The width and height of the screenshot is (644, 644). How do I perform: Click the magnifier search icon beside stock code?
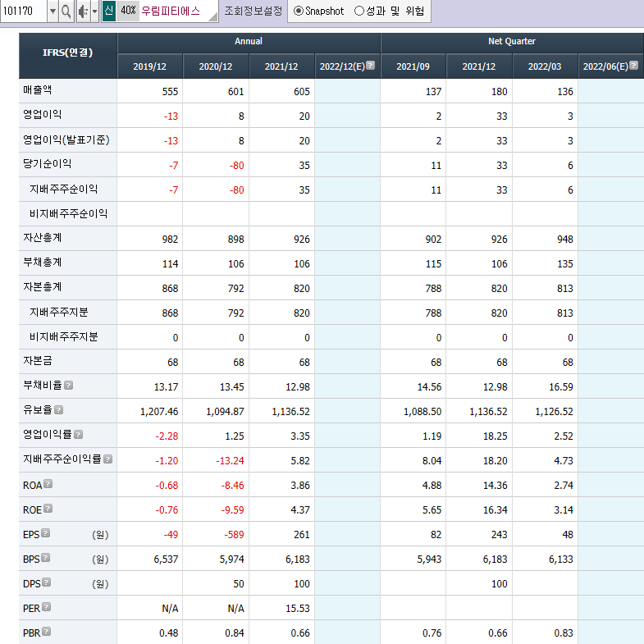(x=66, y=11)
